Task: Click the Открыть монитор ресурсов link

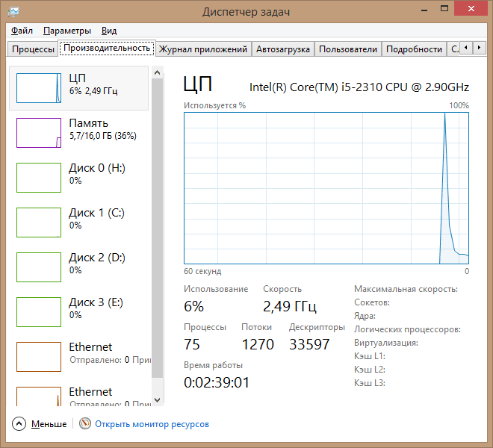Action: pyautogui.click(x=152, y=424)
